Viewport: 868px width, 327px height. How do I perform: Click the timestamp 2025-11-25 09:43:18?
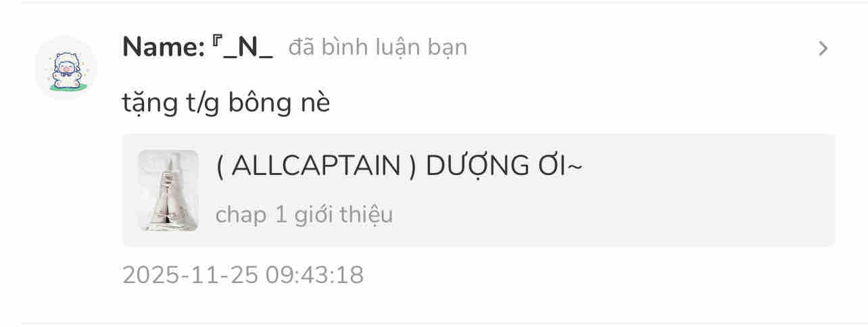[x=243, y=275]
